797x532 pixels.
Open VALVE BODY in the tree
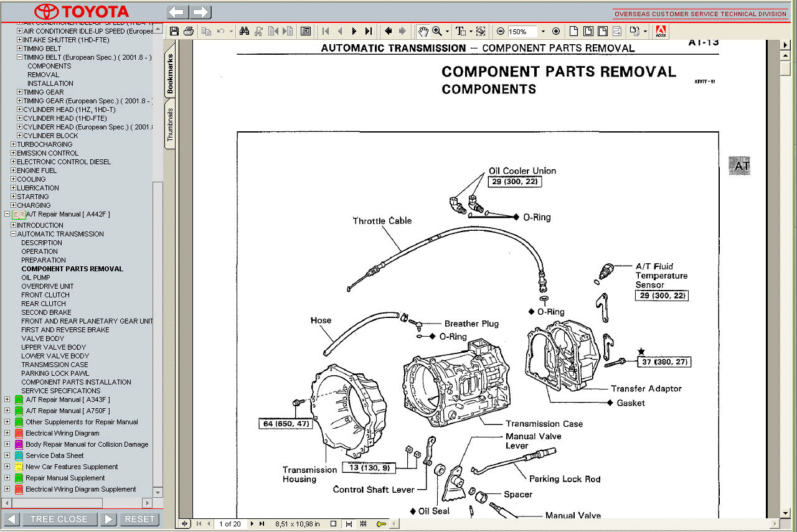coord(42,338)
